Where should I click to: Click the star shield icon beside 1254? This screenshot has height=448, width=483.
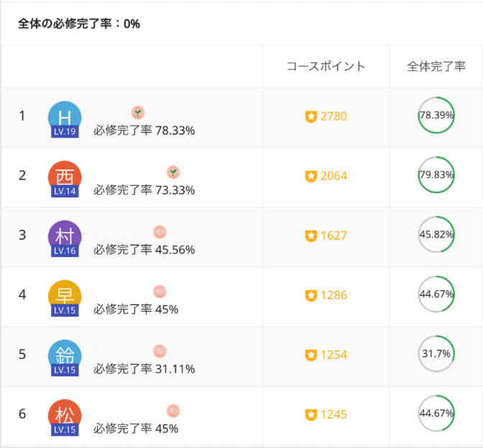(310, 355)
